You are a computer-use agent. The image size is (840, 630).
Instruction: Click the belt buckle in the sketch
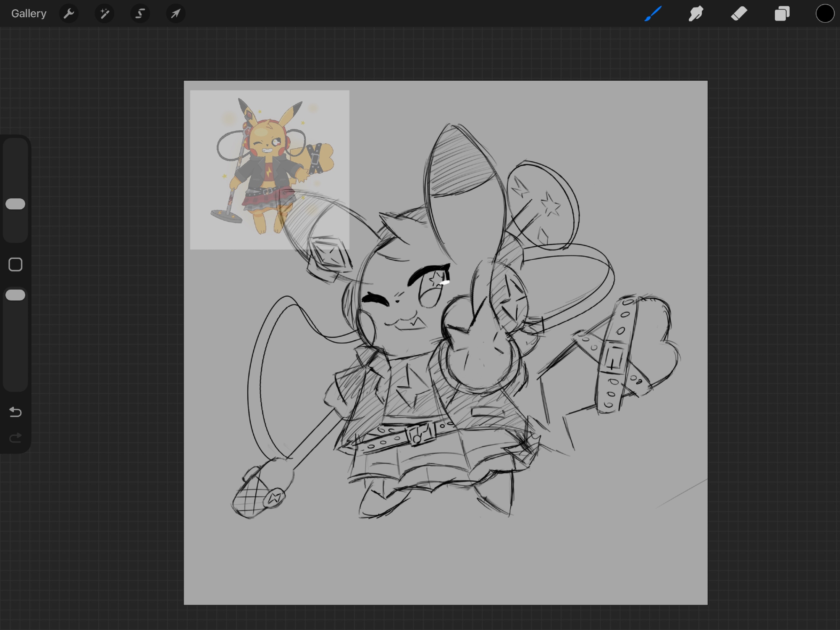[420, 434]
